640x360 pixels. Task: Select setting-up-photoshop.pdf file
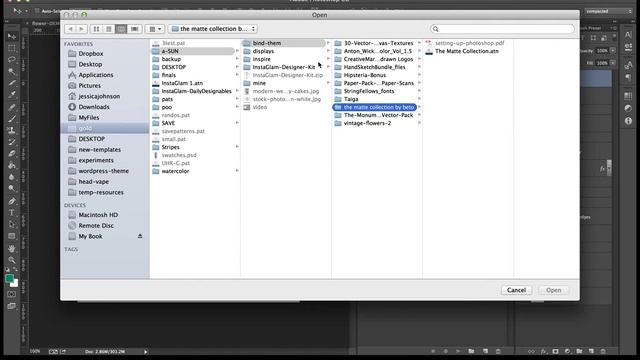(x=468, y=43)
